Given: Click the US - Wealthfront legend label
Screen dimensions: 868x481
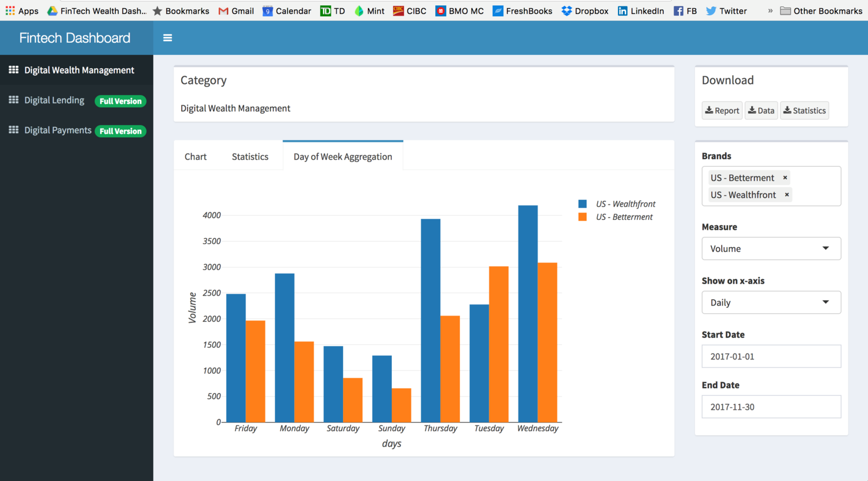Looking at the screenshot, I should (626, 204).
